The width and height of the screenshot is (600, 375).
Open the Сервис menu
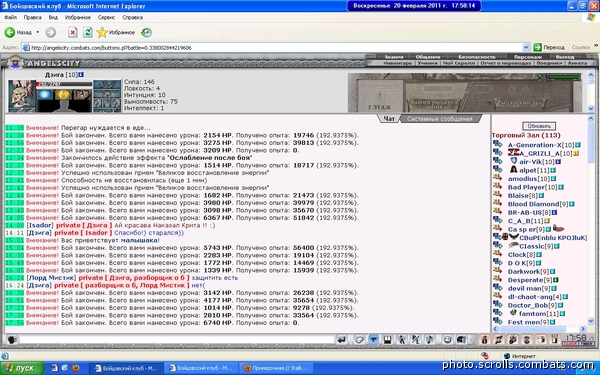click(x=106, y=18)
